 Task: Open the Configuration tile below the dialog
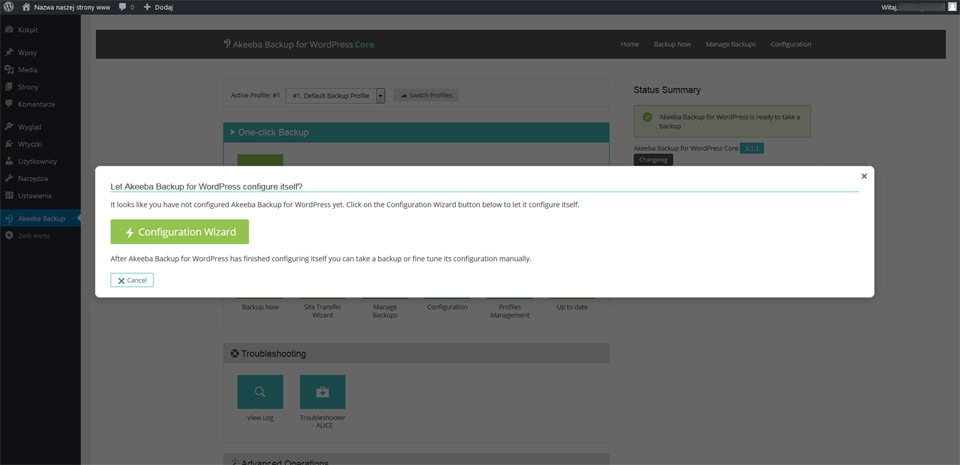click(447, 307)
